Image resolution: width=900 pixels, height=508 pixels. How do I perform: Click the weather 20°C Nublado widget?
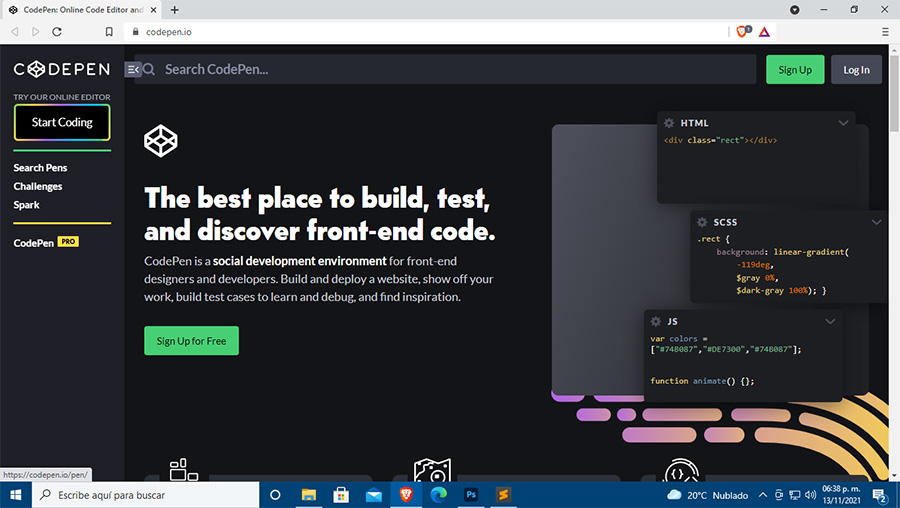pyautogui.click(x=707, y=495)
